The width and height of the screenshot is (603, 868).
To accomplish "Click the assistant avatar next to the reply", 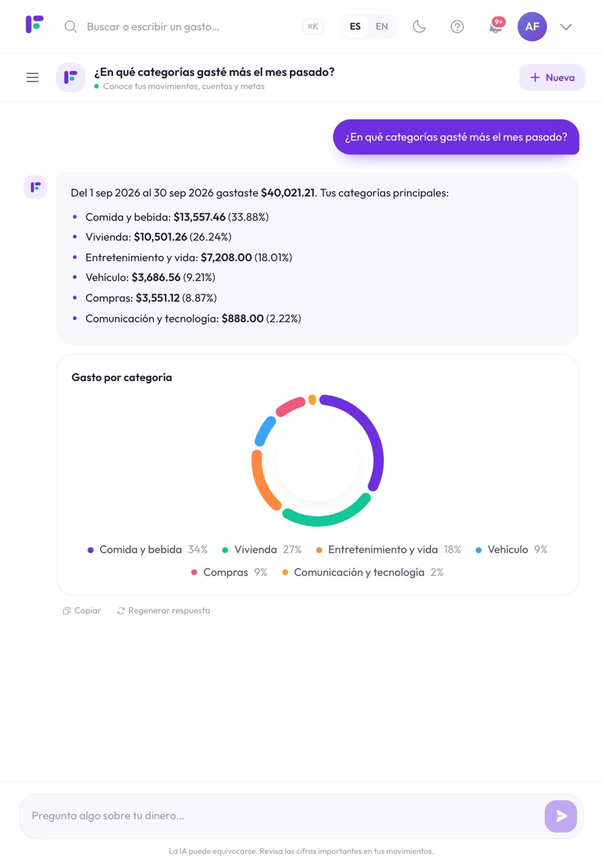I will 35,187.
